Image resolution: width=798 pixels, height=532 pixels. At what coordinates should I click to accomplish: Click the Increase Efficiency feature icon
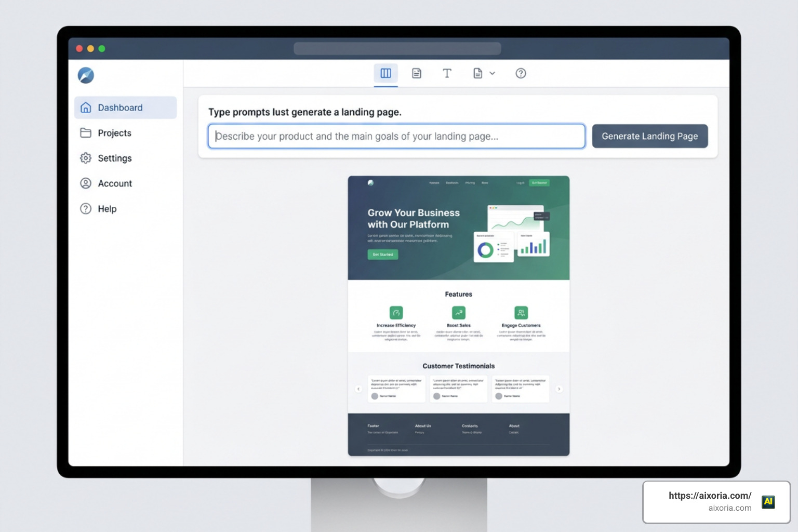point(396,313)
